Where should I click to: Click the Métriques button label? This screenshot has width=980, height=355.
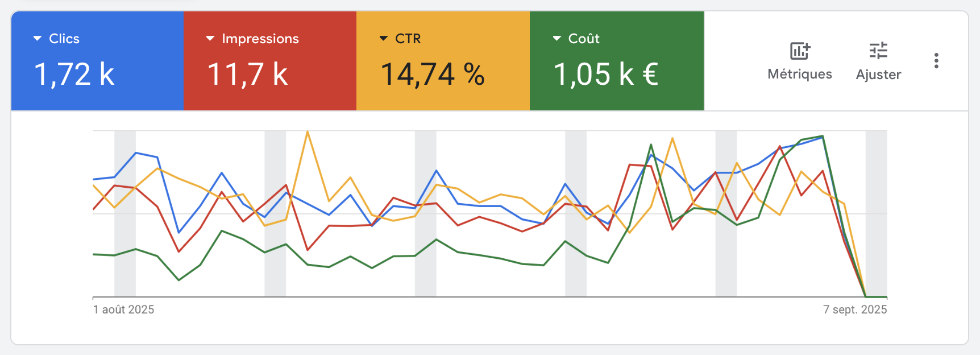(799, 74)
